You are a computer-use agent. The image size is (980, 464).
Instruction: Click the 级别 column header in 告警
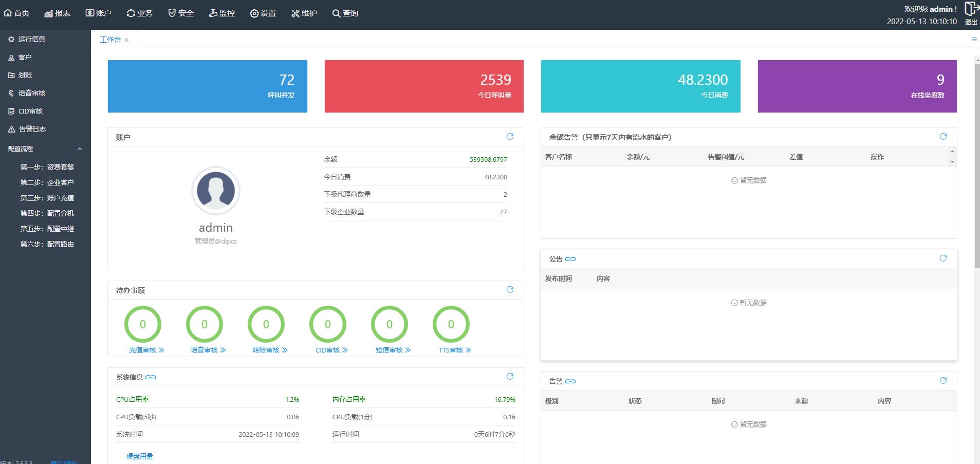tap(552, 401)
